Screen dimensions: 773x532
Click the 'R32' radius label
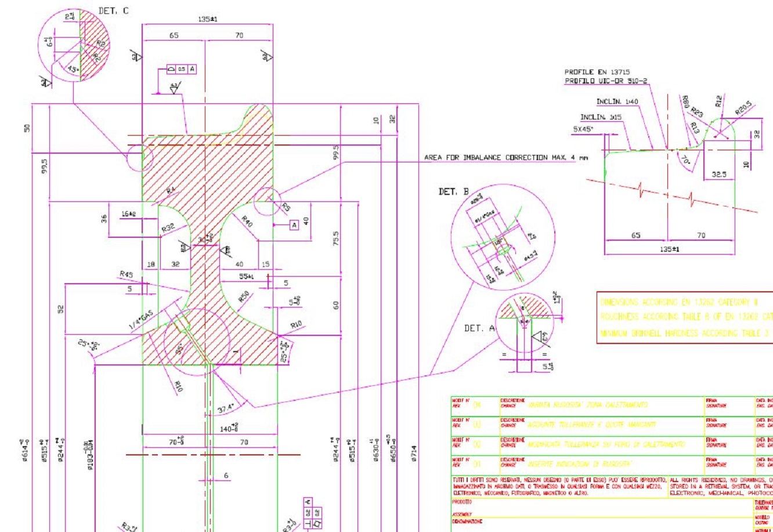[168, 229]
